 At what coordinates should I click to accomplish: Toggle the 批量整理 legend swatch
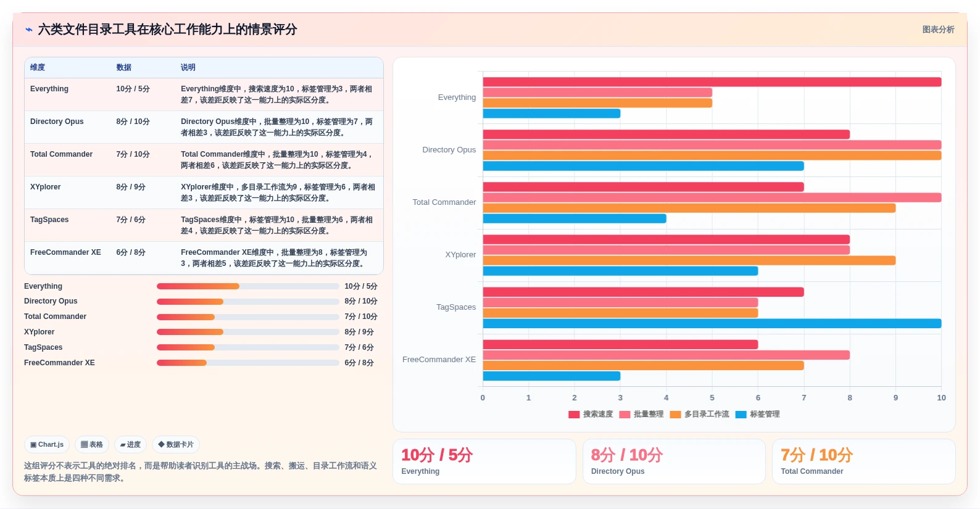point(625,415)
